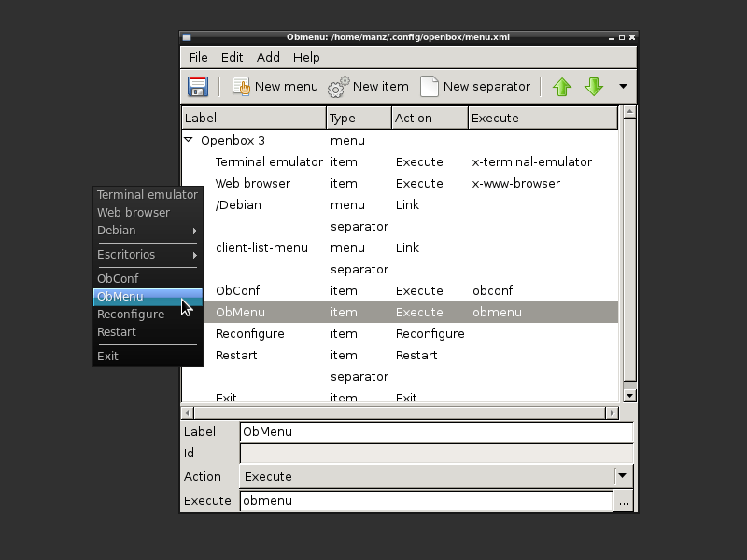This screenshot has height=560, width=747.
Task: Open the Add menu
Action: (x=268, y=58)
